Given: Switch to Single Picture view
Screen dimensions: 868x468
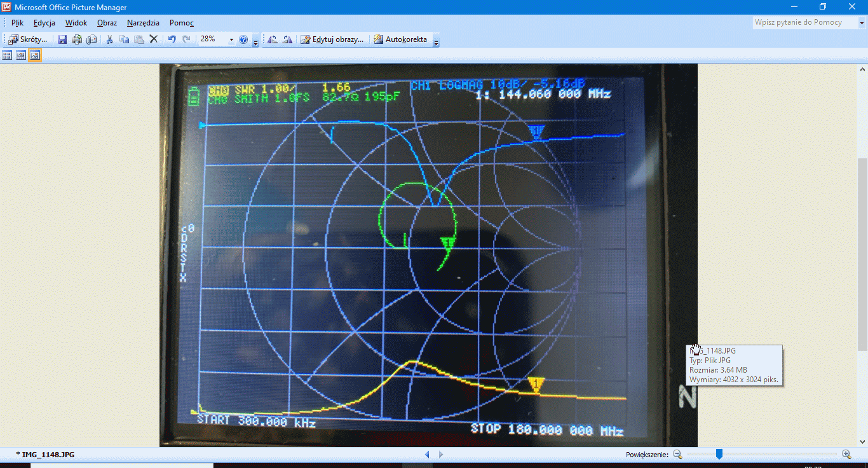Looking at the screenshot, I should tap(35, 55).
